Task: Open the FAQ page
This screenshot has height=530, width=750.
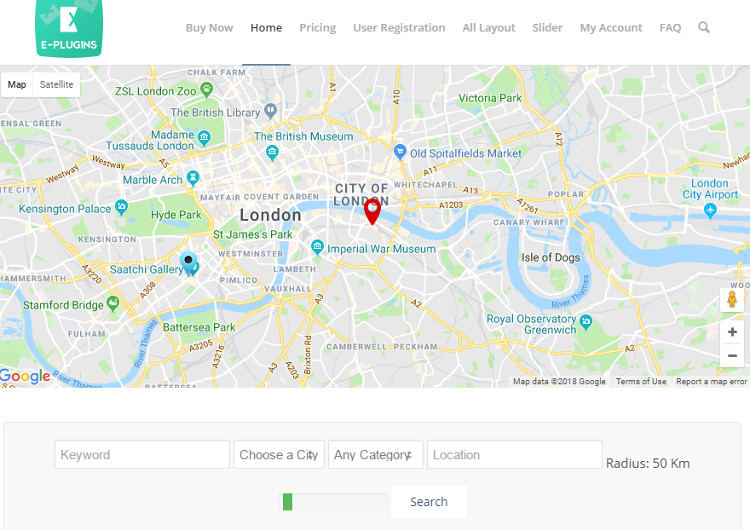Action: point(670,28)
